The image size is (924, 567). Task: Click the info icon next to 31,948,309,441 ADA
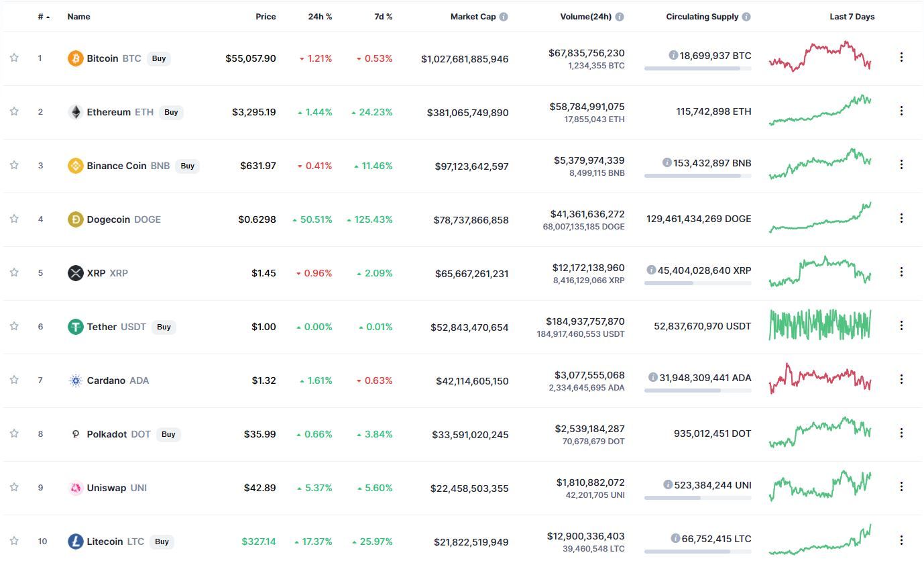[x=653, y=377]
